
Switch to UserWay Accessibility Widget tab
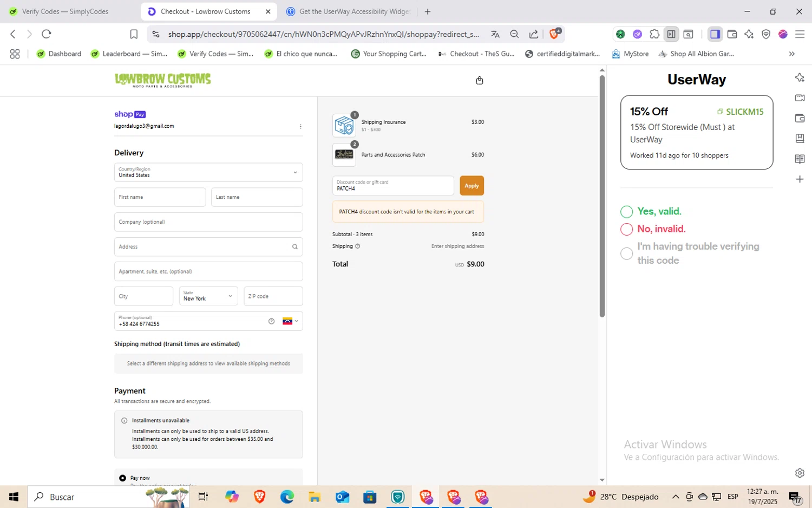[349, 11]
